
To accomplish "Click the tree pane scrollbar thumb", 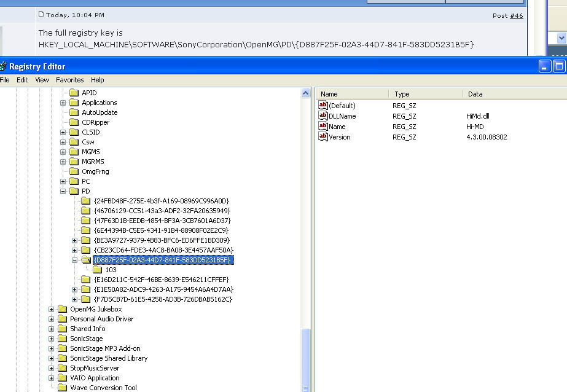I will [x=305, y=360].
